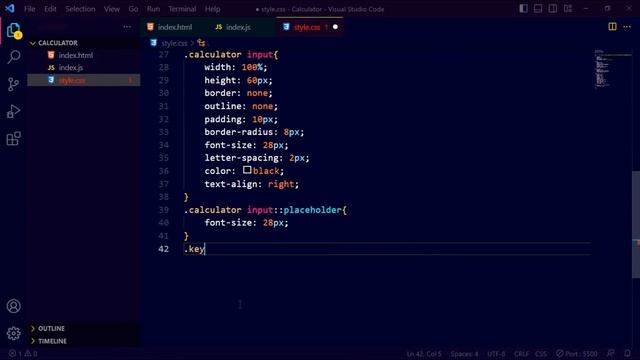Image resolution: width=640 pixels, height=360 pixels.
Task: Open the notifications bell in the status bar
Action: (x=627, y=353)
